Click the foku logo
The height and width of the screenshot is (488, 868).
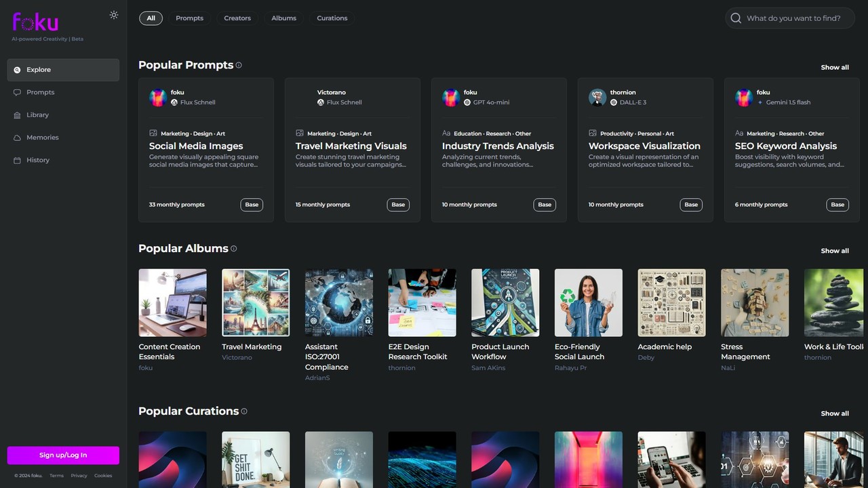point(35,22)
